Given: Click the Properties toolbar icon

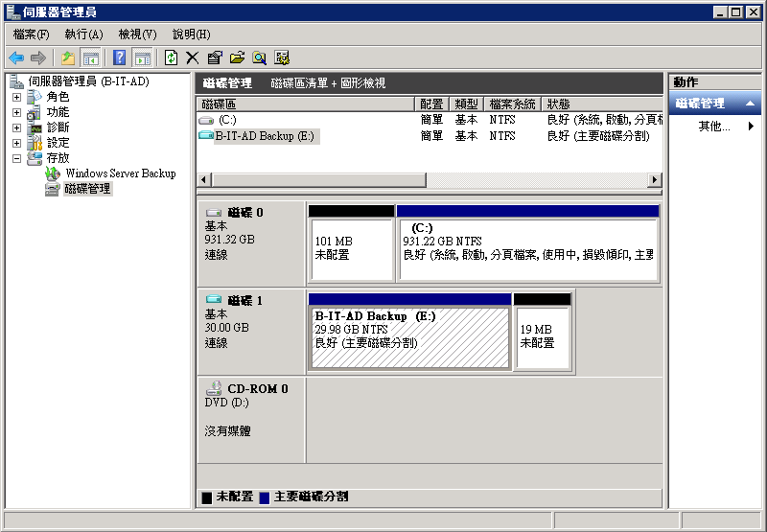Looking at the screenshot, I should coord(215,58).
